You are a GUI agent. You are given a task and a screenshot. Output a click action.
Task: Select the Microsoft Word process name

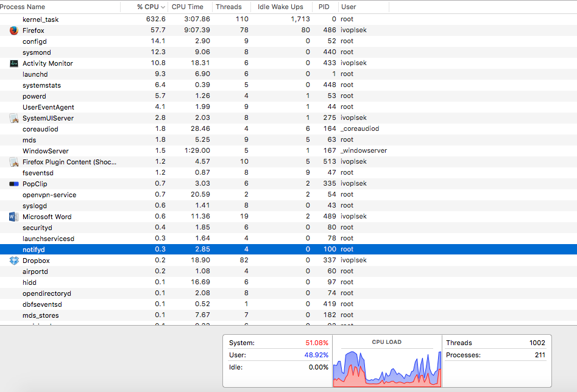tap(47, 217)
